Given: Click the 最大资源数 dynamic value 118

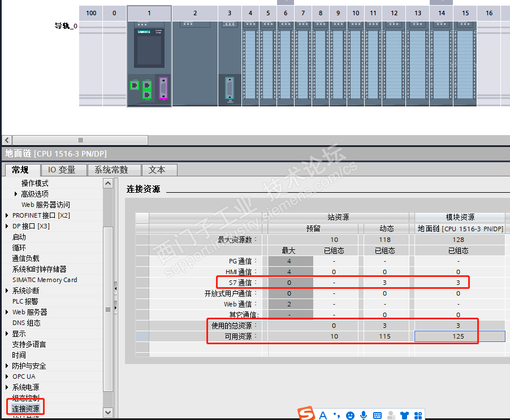Looking at the screenshot, I should 385,240.
